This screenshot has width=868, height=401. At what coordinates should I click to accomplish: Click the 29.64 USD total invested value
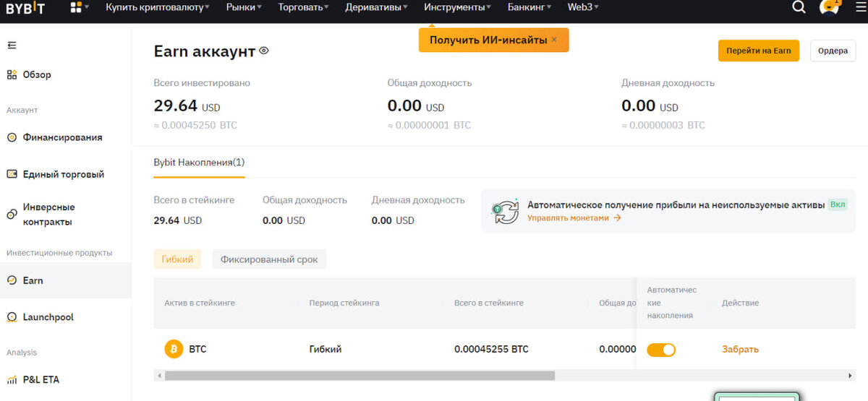[187, 106]
